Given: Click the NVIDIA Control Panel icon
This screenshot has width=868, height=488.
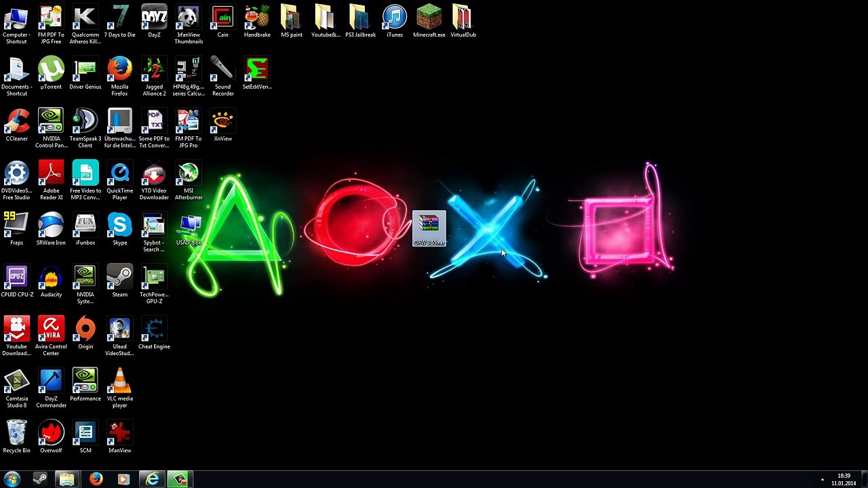Looking at the screenshot, I should pyautogui.click(x=51, y=129).
